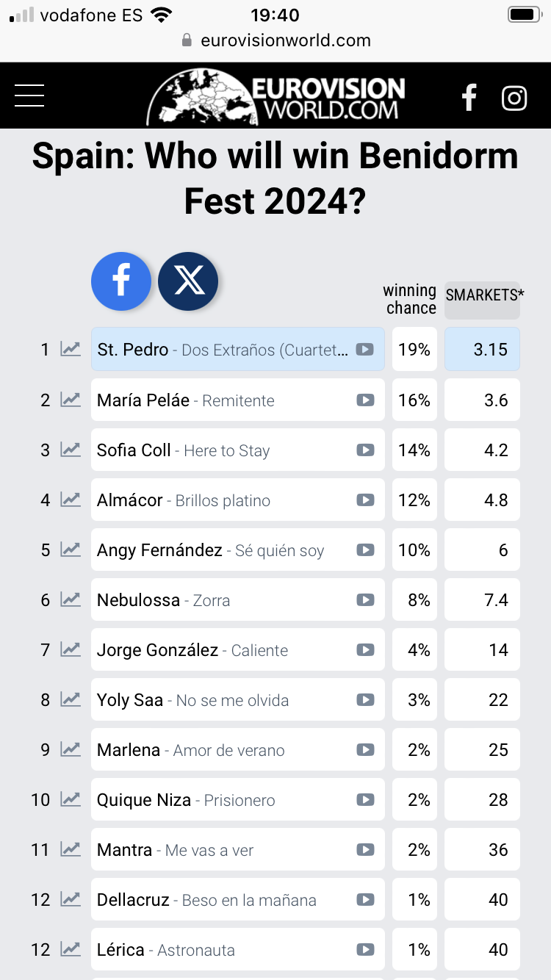Open Yoly Saa - No se me olvida

(237, 699)
